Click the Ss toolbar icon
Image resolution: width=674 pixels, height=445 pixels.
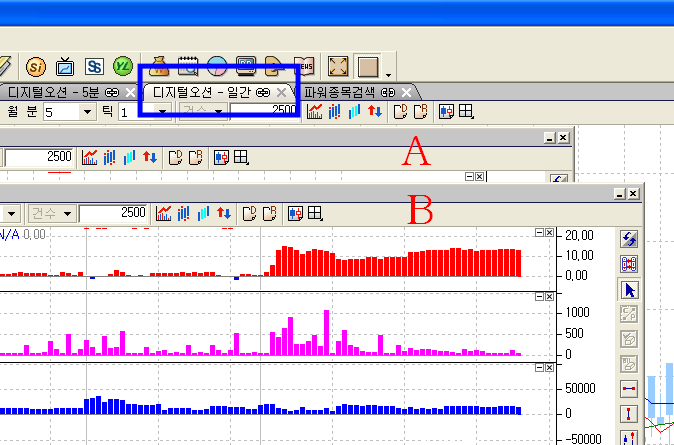[95, 66]
